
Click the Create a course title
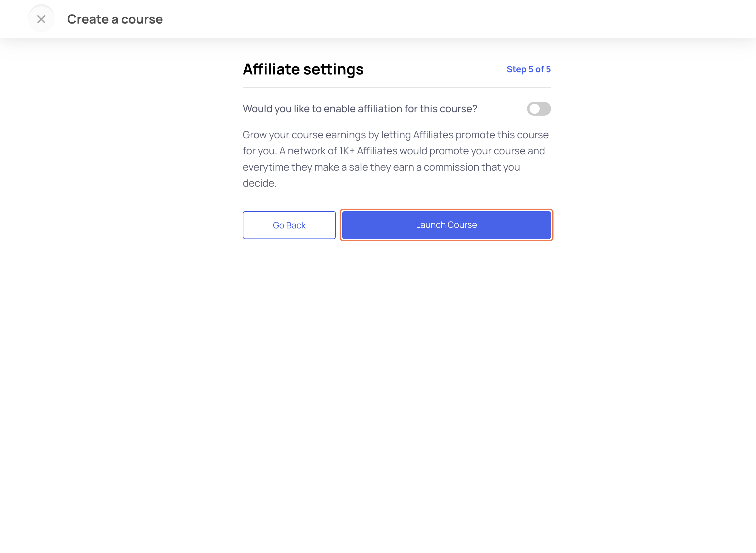115,19
